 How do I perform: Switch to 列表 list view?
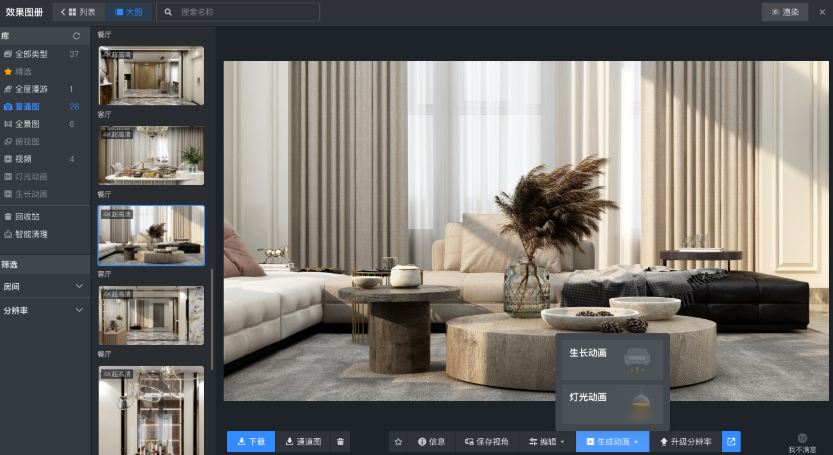(x=80, y=12)
